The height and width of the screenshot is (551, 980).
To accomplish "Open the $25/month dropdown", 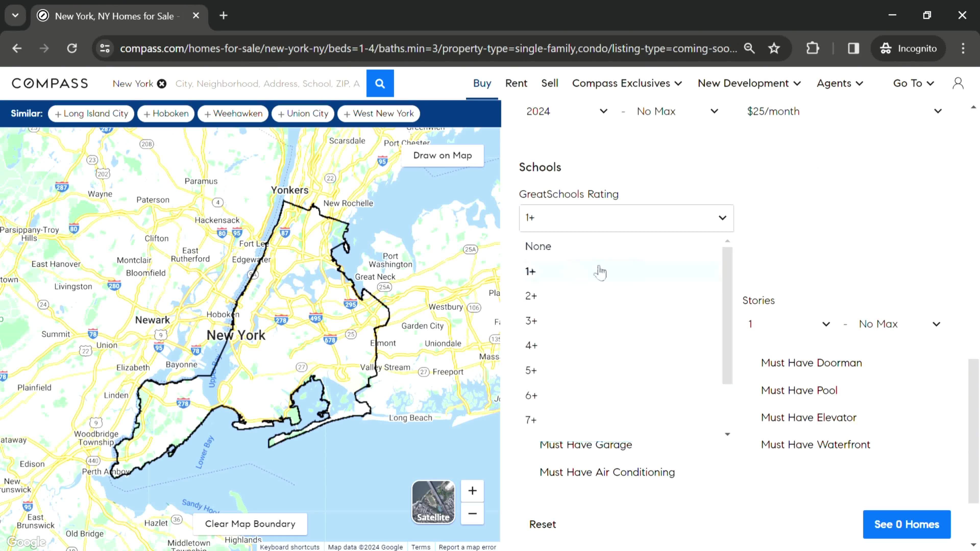I will (x=844, y=111).
